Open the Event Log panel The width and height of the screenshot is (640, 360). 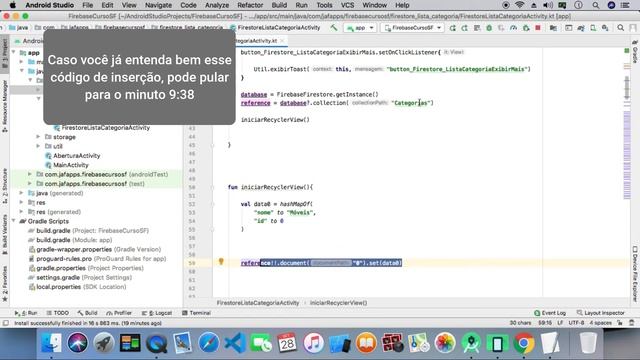point(550,313)
